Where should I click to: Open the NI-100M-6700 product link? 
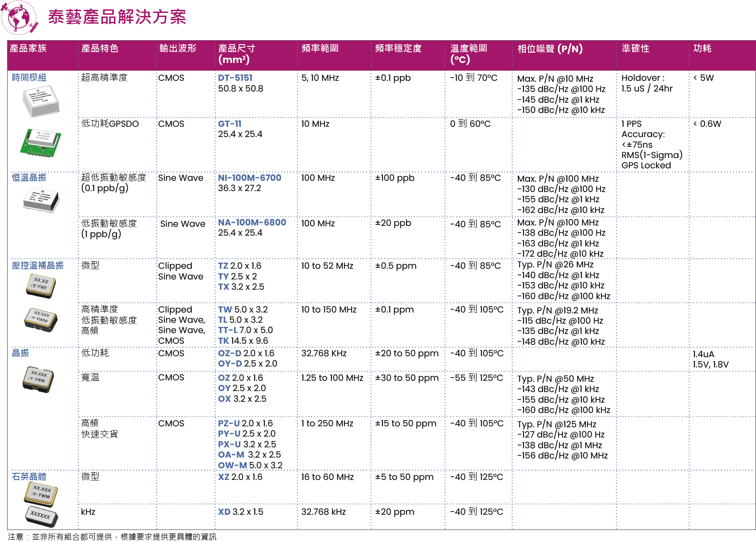[249, 178]
